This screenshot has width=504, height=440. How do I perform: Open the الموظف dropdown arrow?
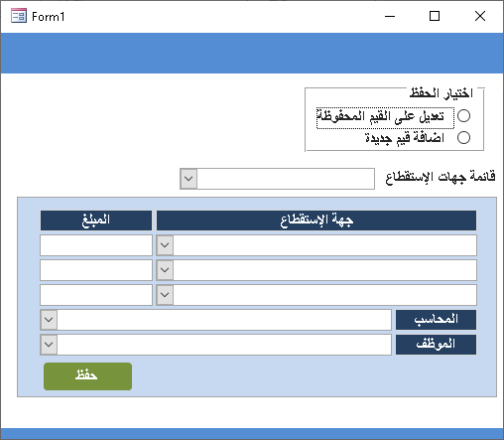(49, 345)
